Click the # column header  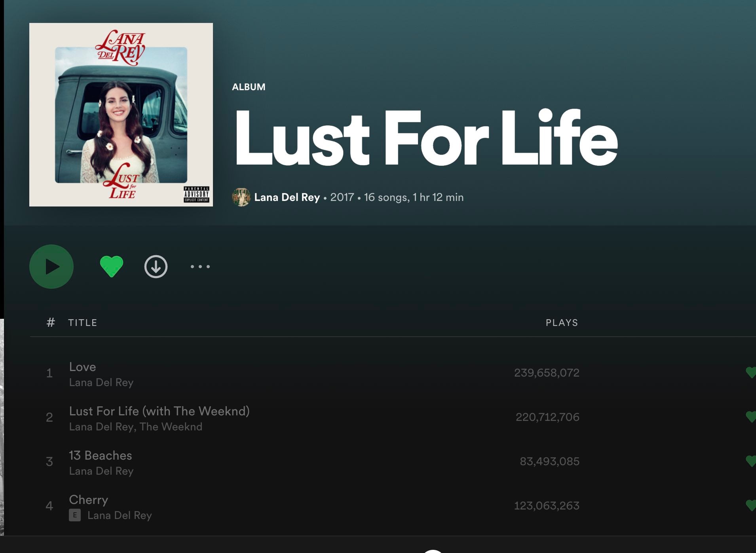tap(51, 323)
